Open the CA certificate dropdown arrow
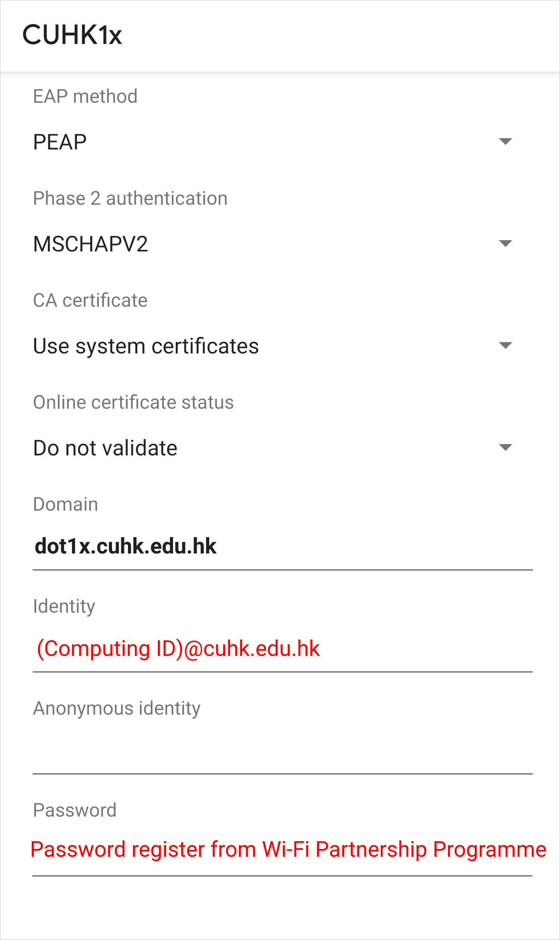The width and height of the screenshot is (560, 940). (x=505, y=346)
